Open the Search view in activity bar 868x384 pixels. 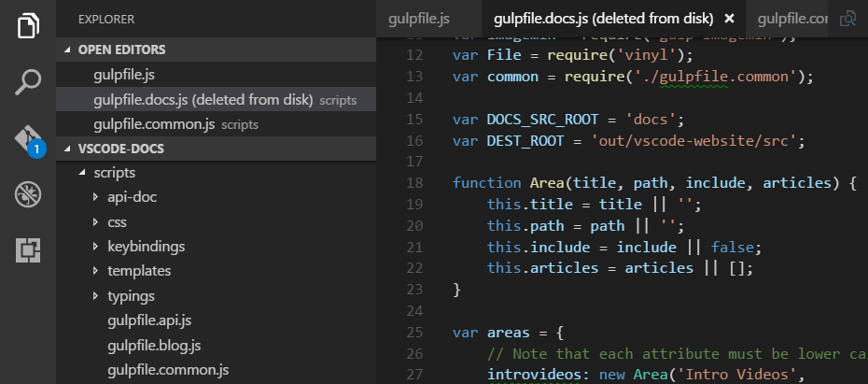coord(28,83)
